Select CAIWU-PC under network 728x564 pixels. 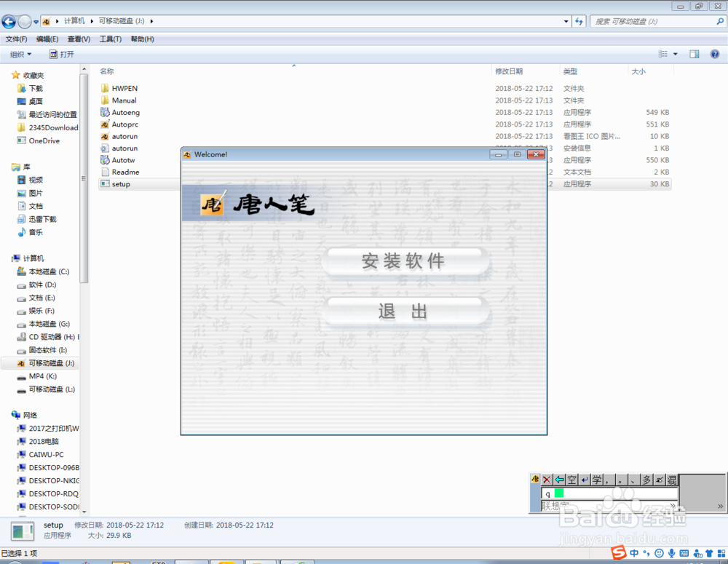tap(40, 454)
